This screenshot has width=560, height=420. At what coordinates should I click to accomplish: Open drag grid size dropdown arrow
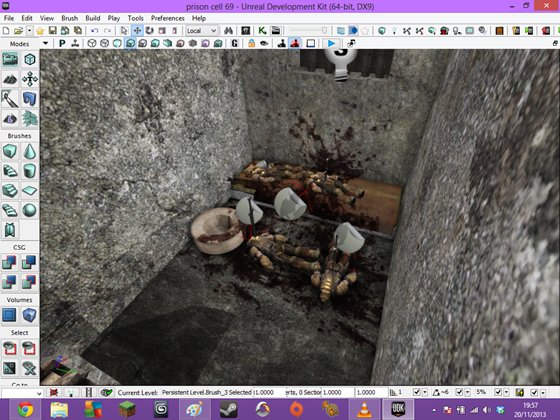425,392
